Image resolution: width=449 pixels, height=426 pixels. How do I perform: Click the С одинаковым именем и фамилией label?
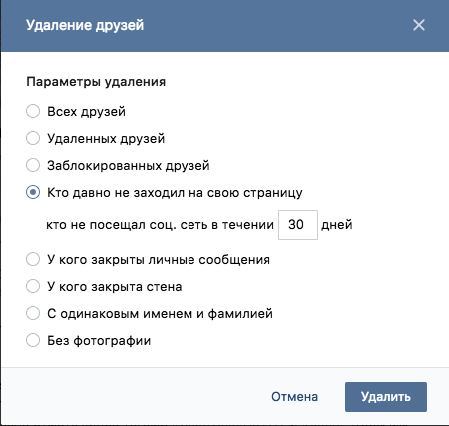(x=160, y=314)
